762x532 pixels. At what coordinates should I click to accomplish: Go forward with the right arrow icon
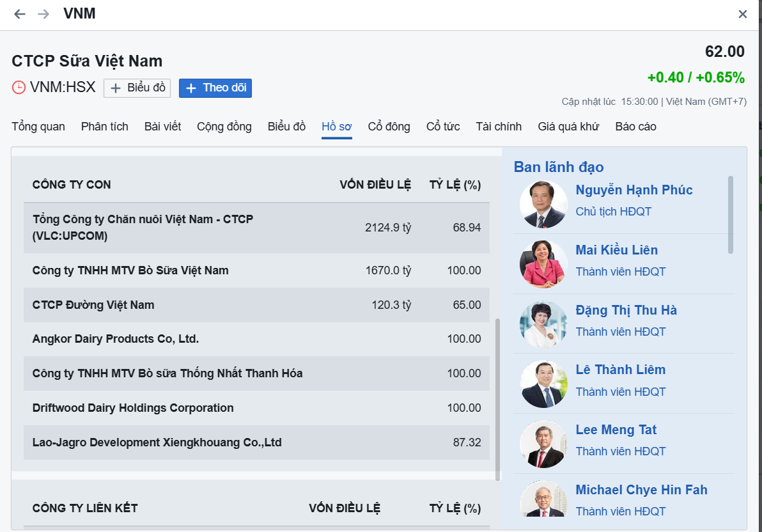tap(43, 13)
